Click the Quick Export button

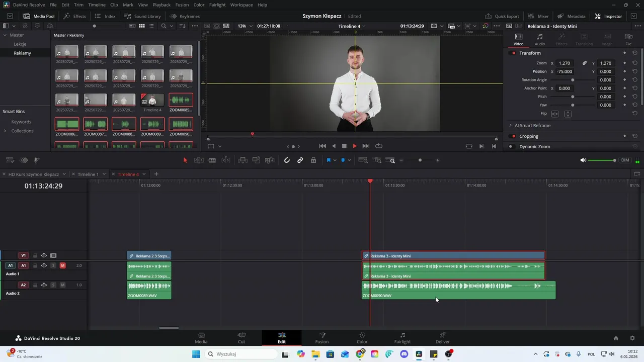pos(502,16)
